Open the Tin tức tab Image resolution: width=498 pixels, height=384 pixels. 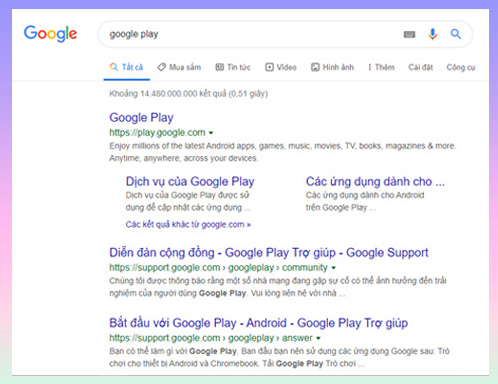233,67
